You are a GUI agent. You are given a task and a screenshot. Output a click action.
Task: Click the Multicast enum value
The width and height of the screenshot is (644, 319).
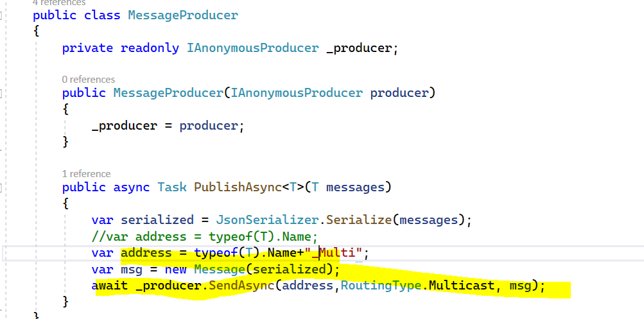(461, 286)
